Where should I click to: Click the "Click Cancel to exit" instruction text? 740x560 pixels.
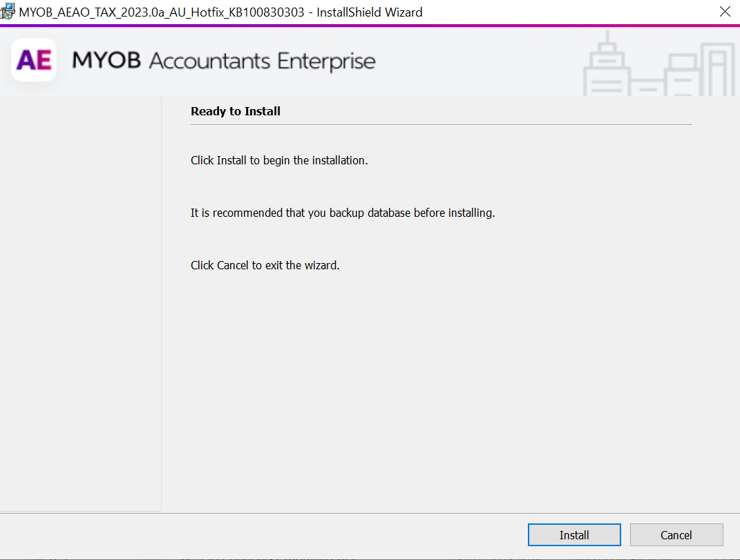click(x=265, y=265)
